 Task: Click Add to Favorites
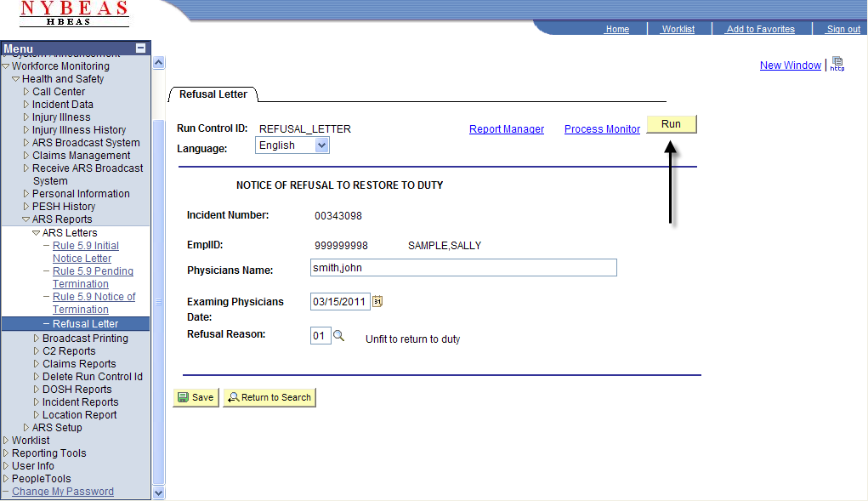click(761, 29)
